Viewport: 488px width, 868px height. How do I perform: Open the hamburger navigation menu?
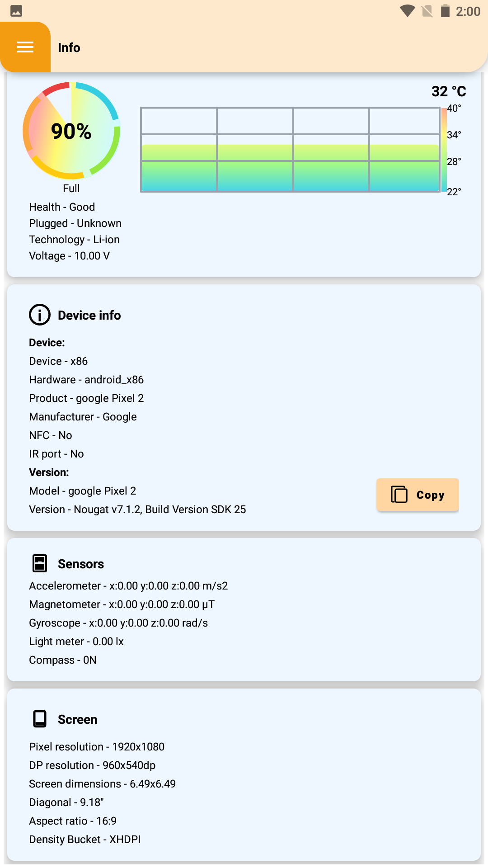tap(25, 47)
